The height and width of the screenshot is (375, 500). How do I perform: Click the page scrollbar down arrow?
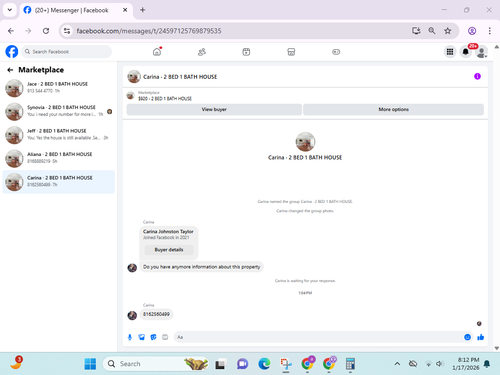point(497,348)
